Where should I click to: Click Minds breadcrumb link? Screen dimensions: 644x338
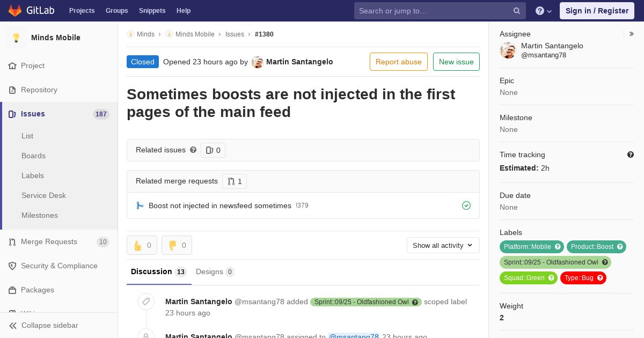[x=145, y=34]
